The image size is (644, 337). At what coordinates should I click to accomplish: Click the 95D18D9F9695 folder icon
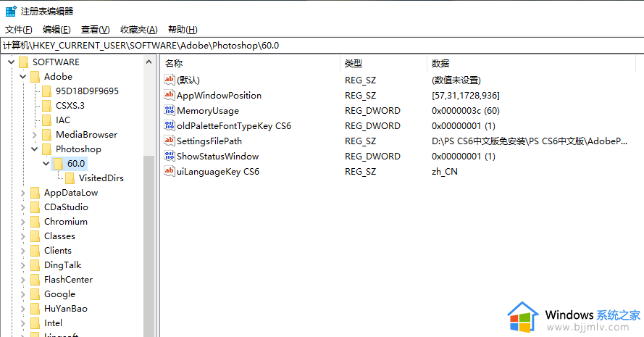click(47, 91)
